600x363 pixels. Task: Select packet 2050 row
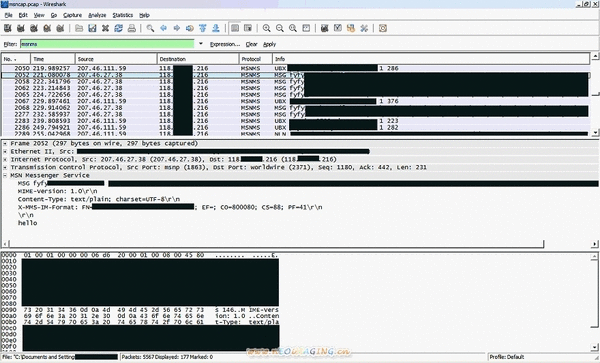[296, 68]
